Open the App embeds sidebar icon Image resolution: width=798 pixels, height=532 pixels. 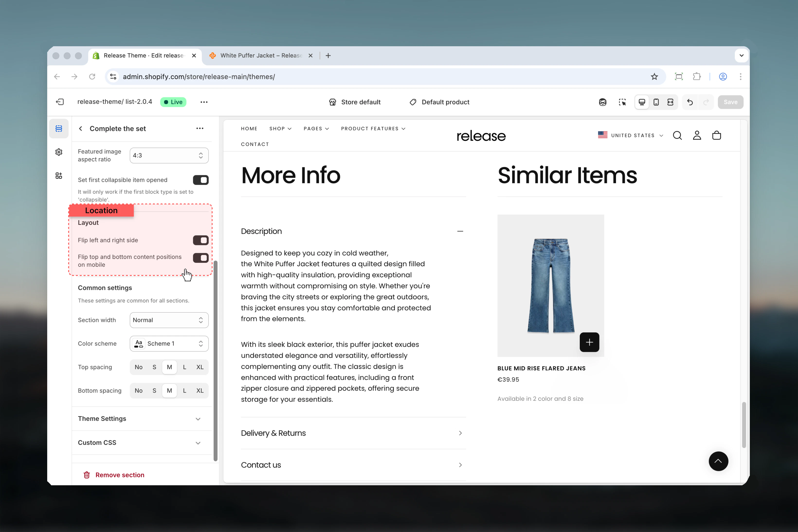coord(59,175)
